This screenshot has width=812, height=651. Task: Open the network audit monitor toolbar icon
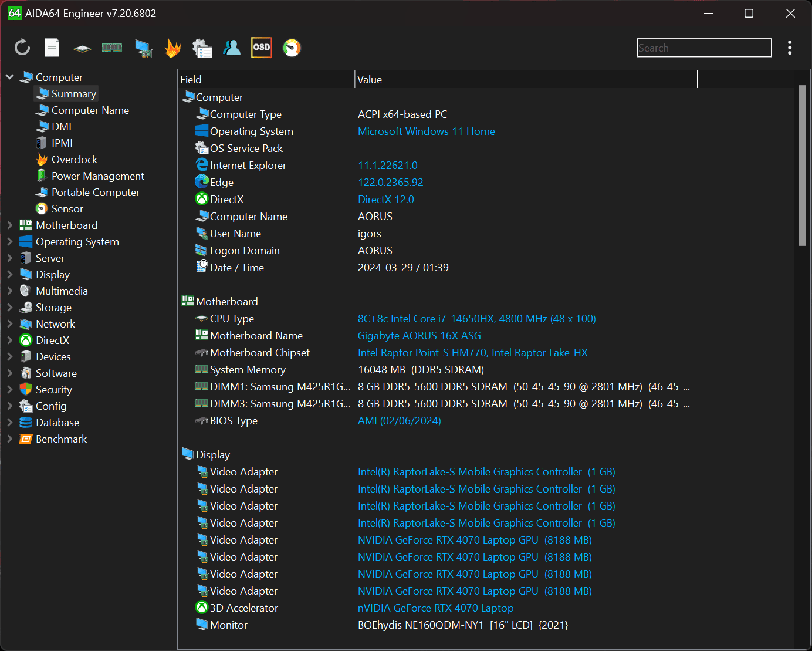(143, 48)
